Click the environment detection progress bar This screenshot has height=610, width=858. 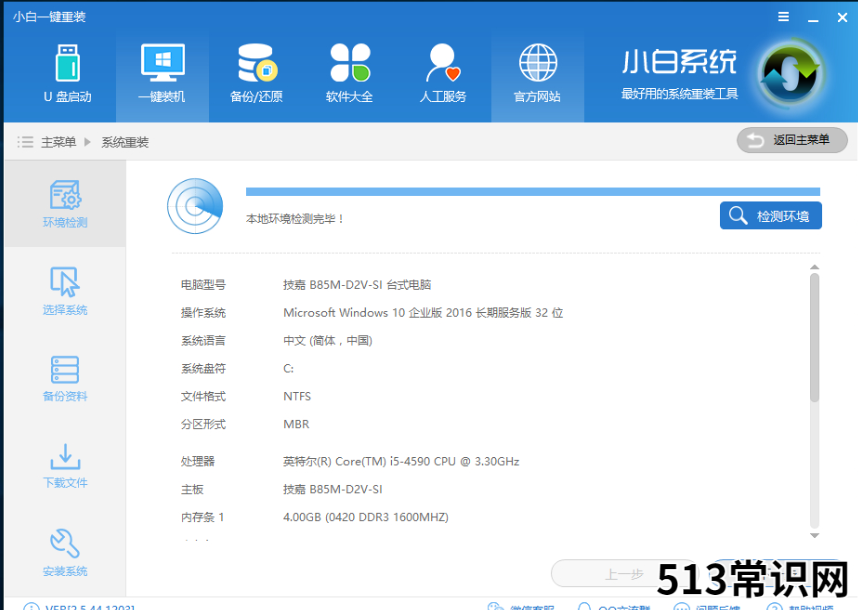tap(533, 191)
